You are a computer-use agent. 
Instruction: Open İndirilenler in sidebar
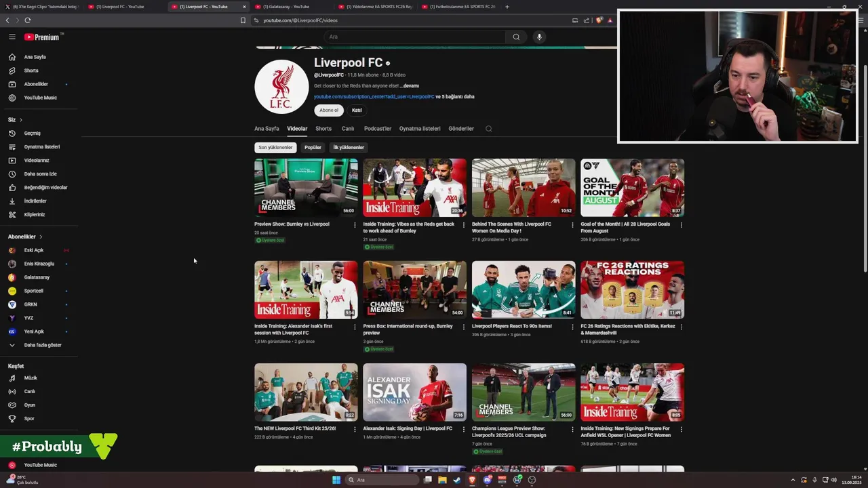(39, 201)
